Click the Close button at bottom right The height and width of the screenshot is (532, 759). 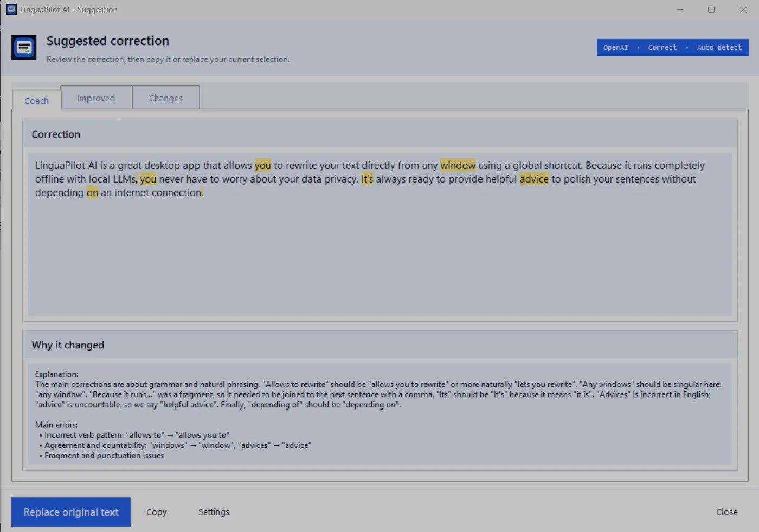726,512
